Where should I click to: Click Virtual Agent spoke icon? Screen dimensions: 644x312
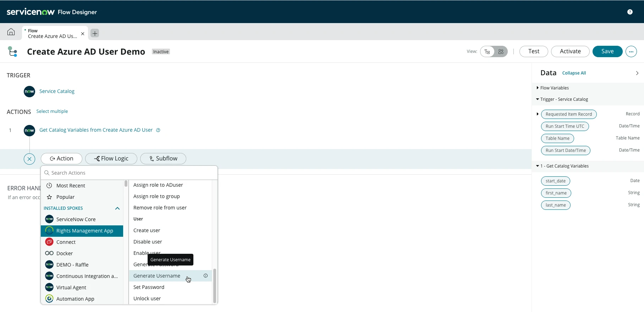tap(49, 287)
